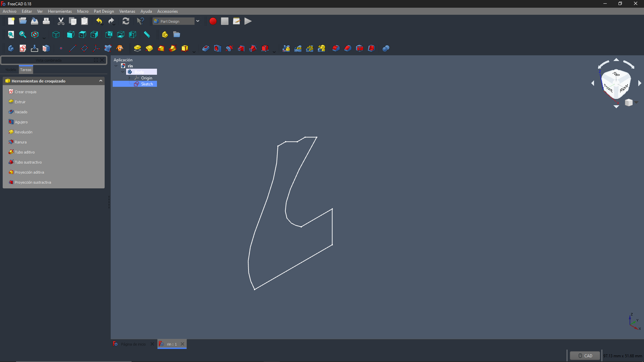Select the isometric view cube icon

[x=56, y=35]
